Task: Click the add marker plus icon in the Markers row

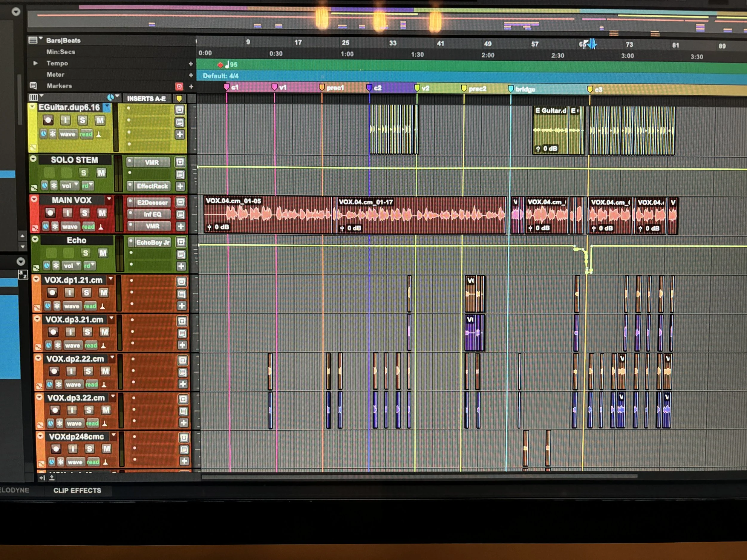Action: tap(191, 87)
